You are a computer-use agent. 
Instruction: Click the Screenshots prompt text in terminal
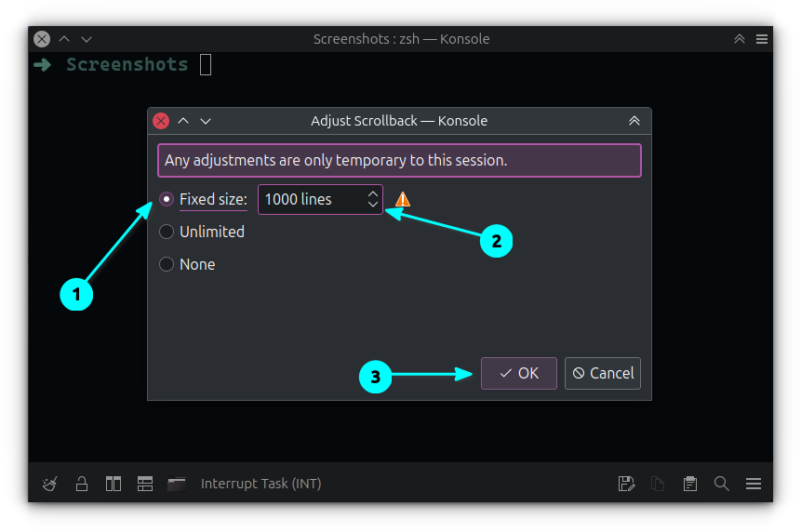coord(127,64)
